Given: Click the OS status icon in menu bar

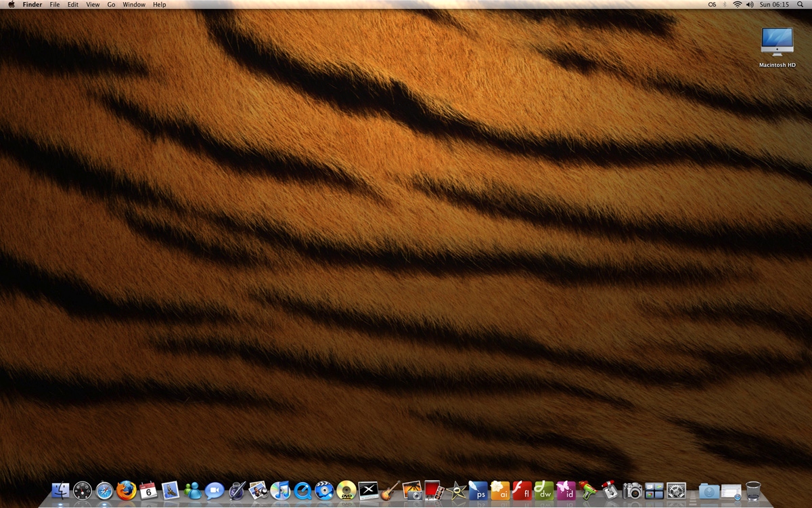Looking at the screenshot, I should click(x=712, y=5).
